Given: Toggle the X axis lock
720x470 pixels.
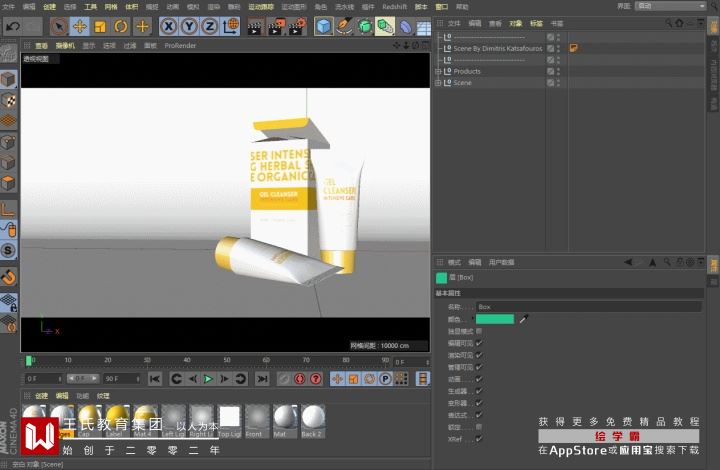Looking at the screenshot, I should coord(169,27).
